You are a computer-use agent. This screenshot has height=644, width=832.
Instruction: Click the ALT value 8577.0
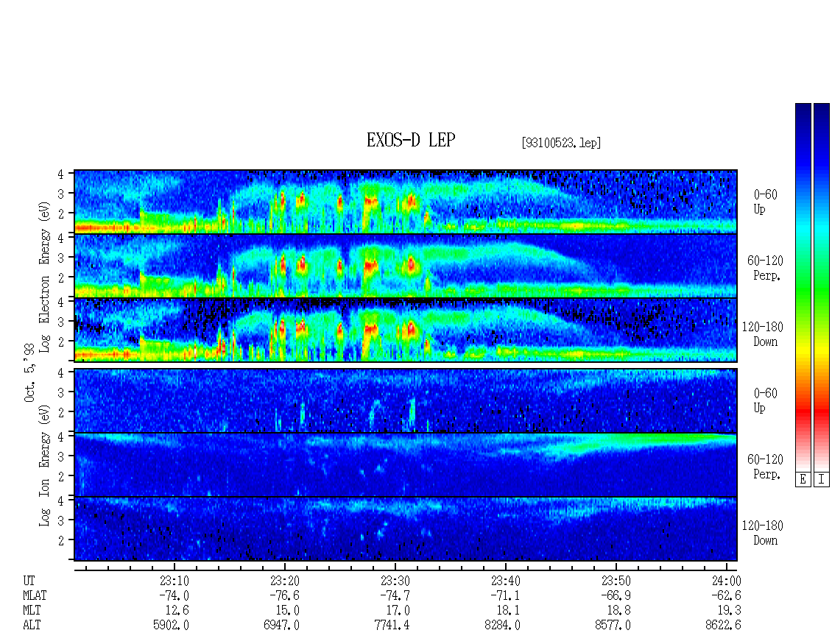(x=613, y=626)
